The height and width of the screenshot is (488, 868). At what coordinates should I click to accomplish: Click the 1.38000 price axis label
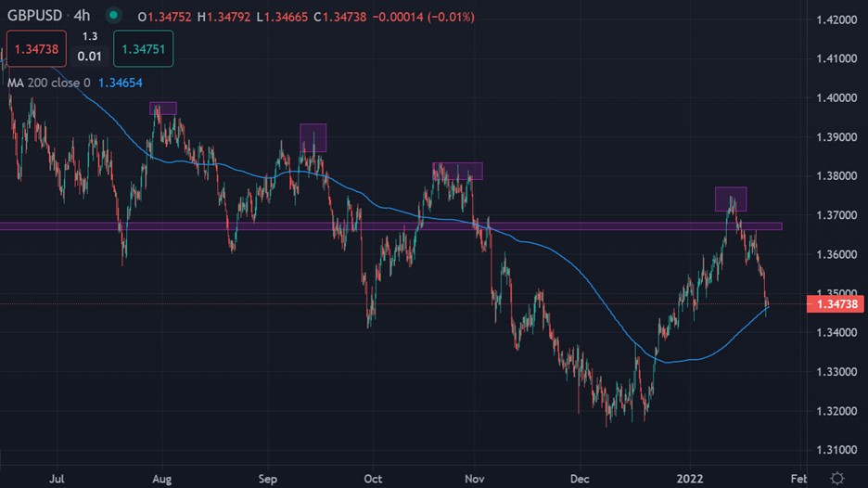coord(836,176)
